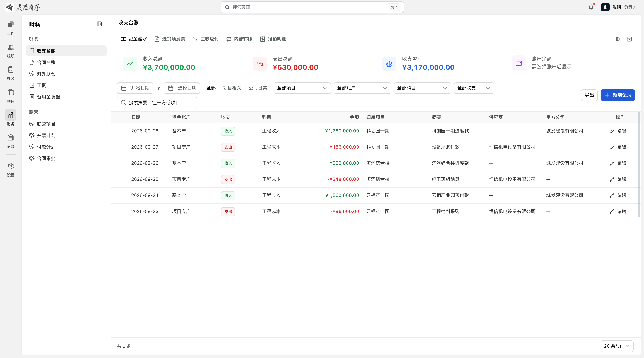This screenshot has width=644, height=358.
Task: Click the 账户余额 wallet icon
Action: coord(519,63)
